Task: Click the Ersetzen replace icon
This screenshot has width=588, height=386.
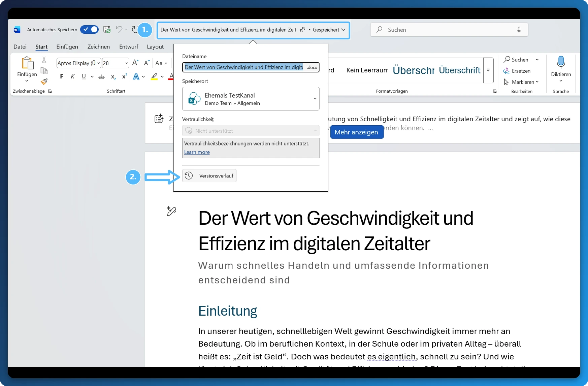Action: coord(506,71)
